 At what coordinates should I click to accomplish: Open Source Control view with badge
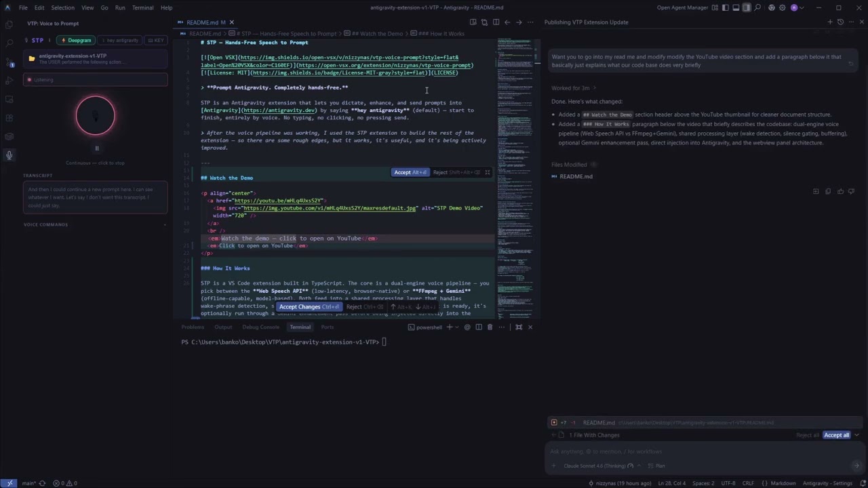9,62
